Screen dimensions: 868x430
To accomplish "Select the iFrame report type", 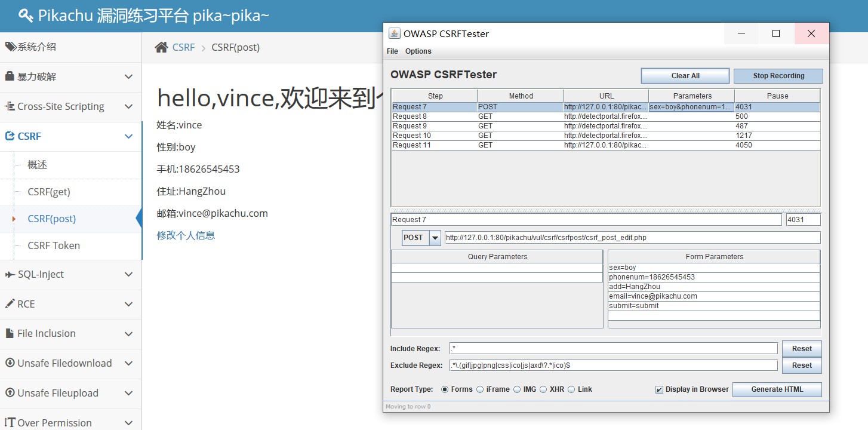I will [x=480, y=389].
